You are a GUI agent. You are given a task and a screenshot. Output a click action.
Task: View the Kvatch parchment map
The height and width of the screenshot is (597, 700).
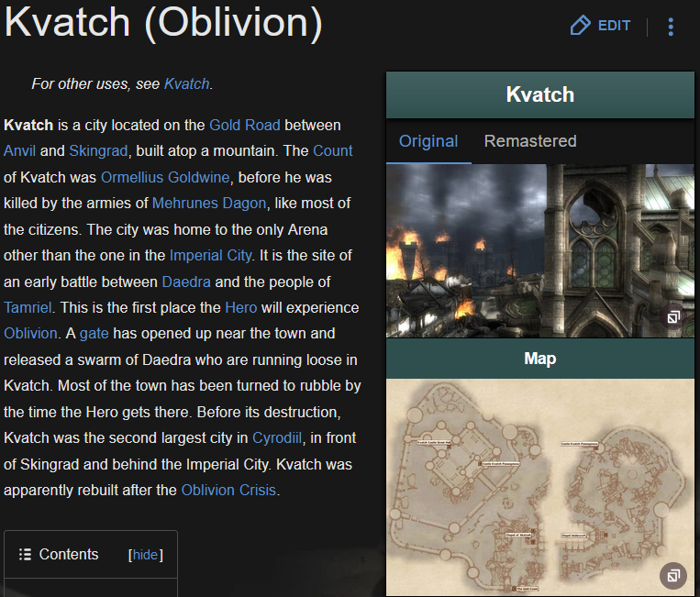click(x=540, y=487)
